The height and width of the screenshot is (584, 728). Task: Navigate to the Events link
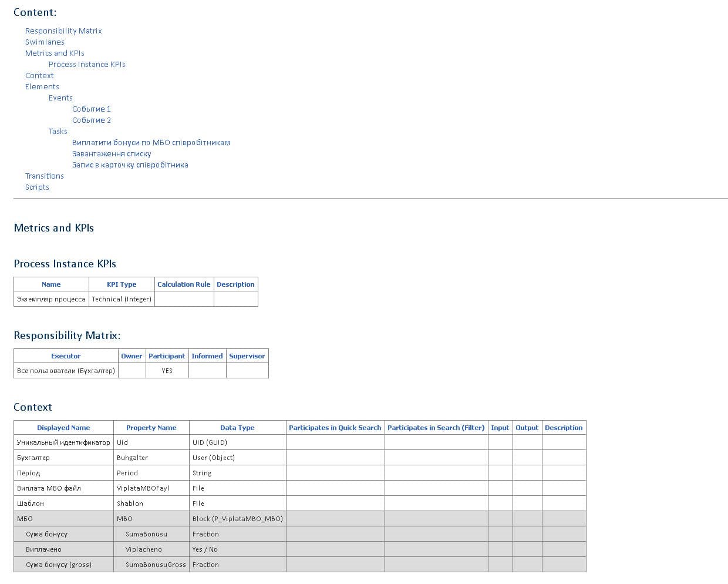point(60,98)
